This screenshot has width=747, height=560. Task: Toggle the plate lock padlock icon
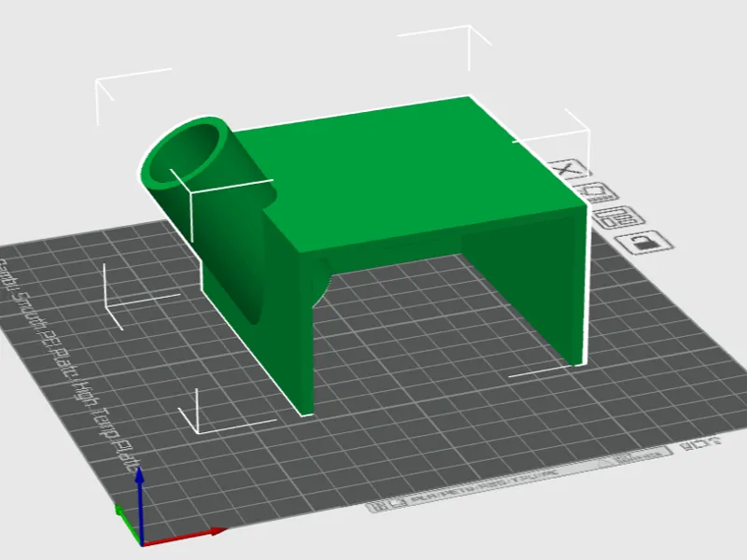(x=643, y=243)
